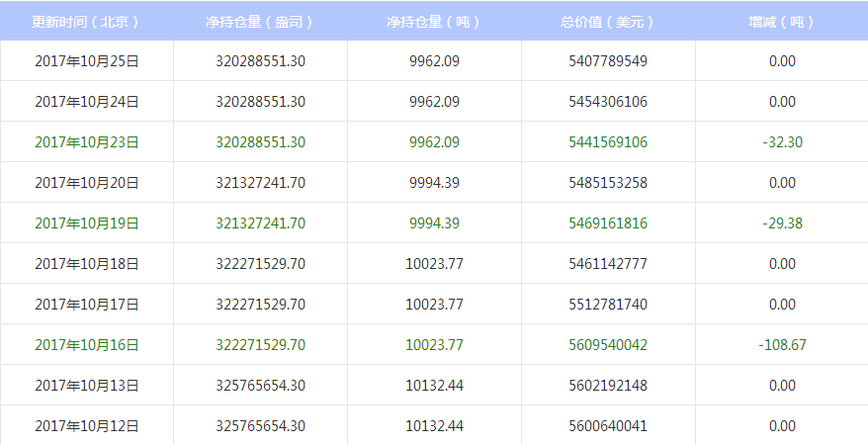The width and height of the screenshot is (868, 445).
Task: Click 10023.77 in the 10月17日 row
Action: pos(434,305)
